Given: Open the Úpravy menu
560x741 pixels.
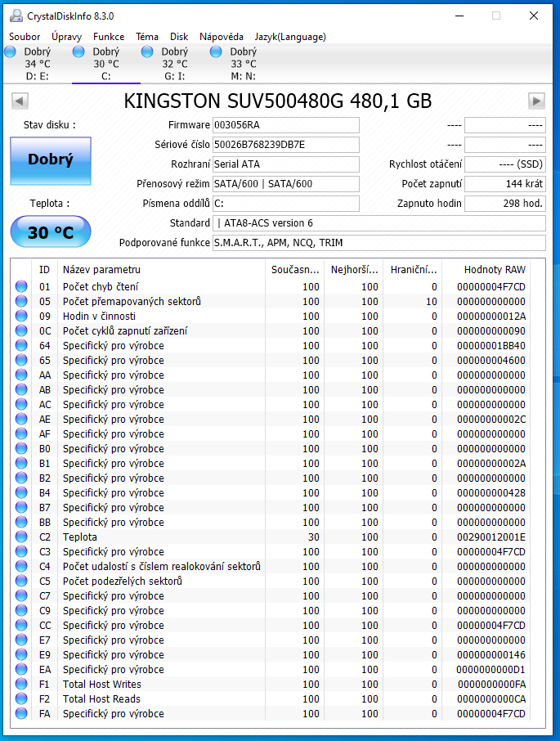Looking at the screenshot, I should [66, 36].
